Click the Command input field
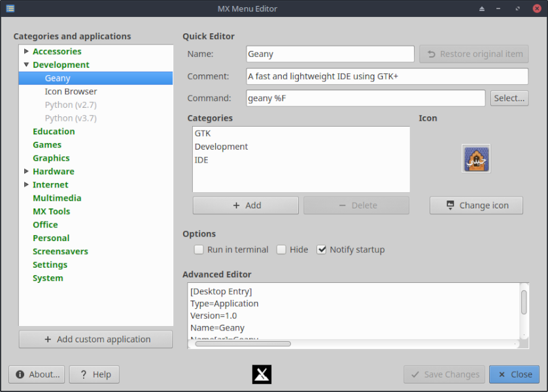Viewport: 548px width, 392px height. (x=366, y=98)
